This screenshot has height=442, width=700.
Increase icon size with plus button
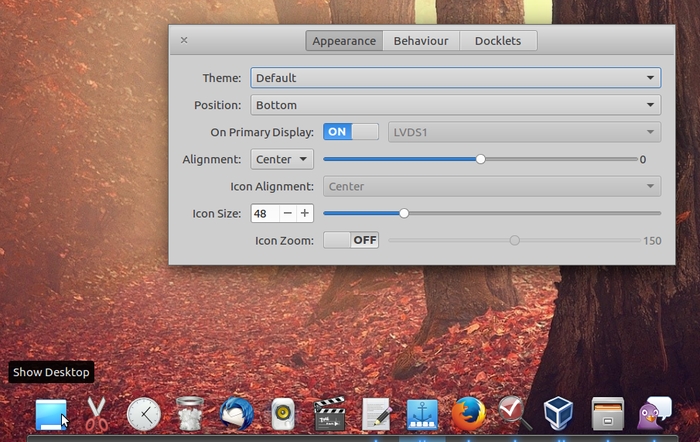pos(305,213)
